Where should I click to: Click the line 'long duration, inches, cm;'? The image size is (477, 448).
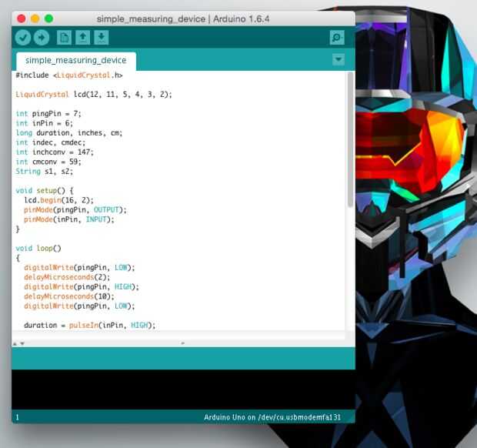coord(69,133)
